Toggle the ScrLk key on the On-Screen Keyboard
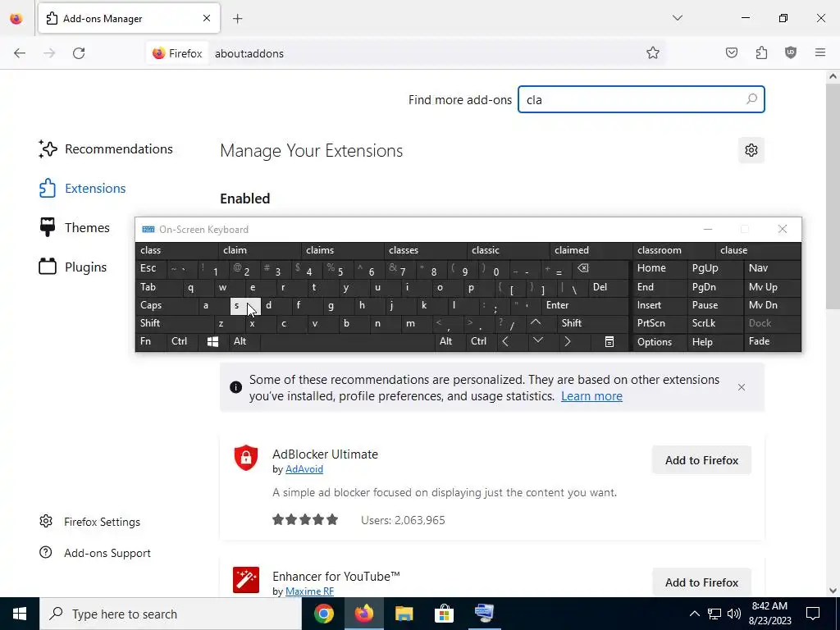The width and height of the screenshot is (840, 630). (715, 323)
